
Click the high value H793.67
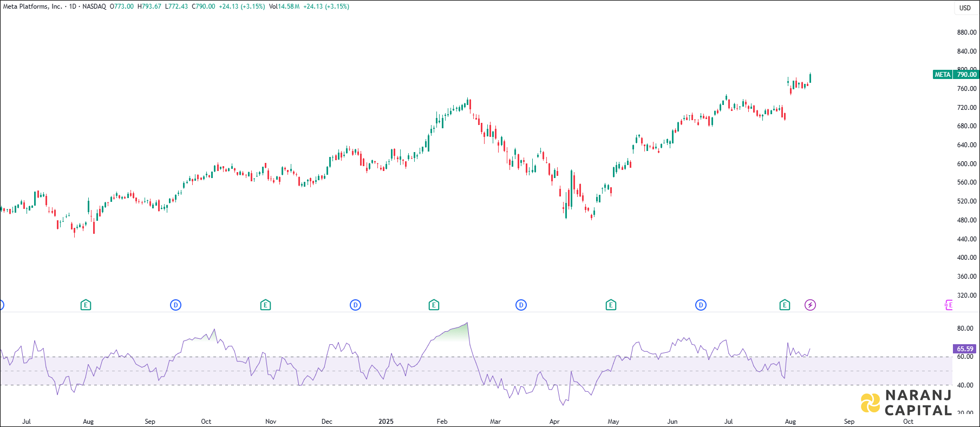(149, 6)
